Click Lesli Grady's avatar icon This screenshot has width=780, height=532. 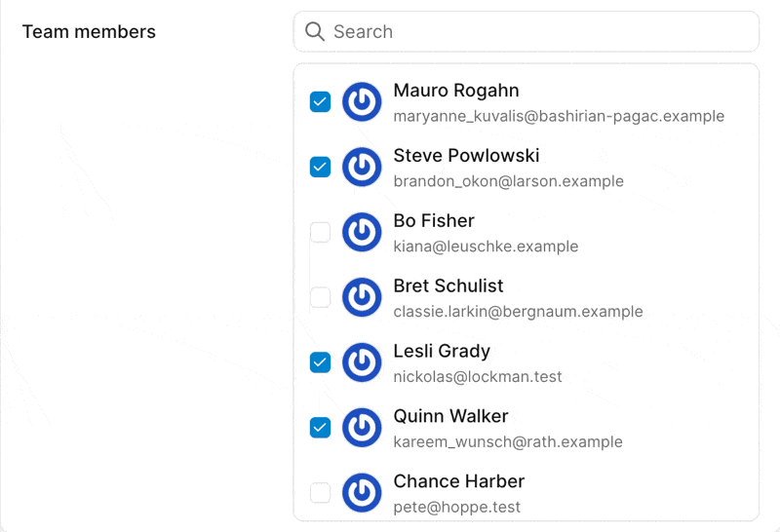(362, 362)
